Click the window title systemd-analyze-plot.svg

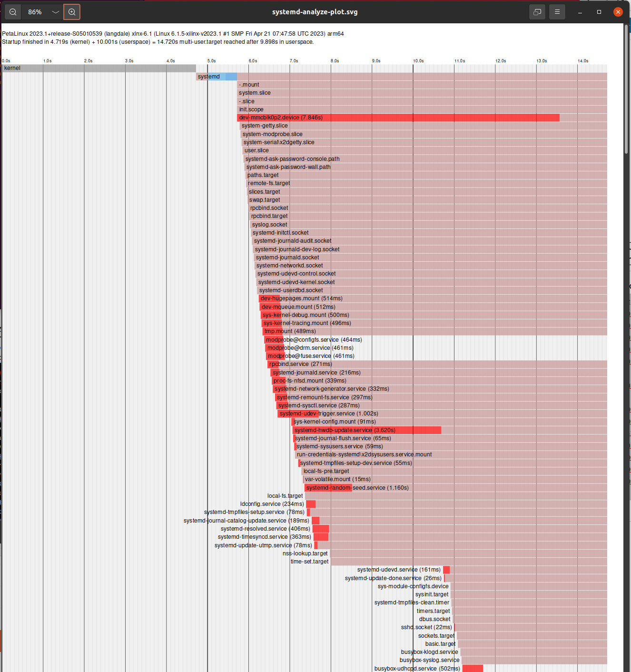pos(315,12)
